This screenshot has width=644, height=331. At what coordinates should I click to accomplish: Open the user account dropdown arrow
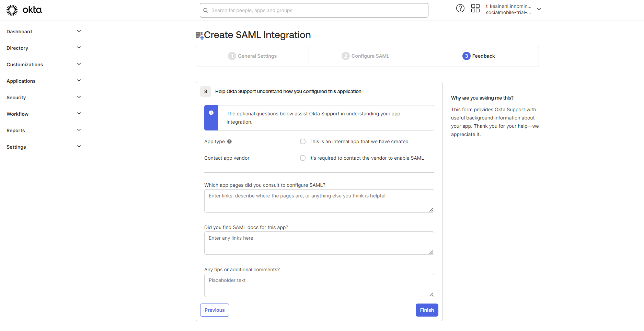[x=539, y=9]
